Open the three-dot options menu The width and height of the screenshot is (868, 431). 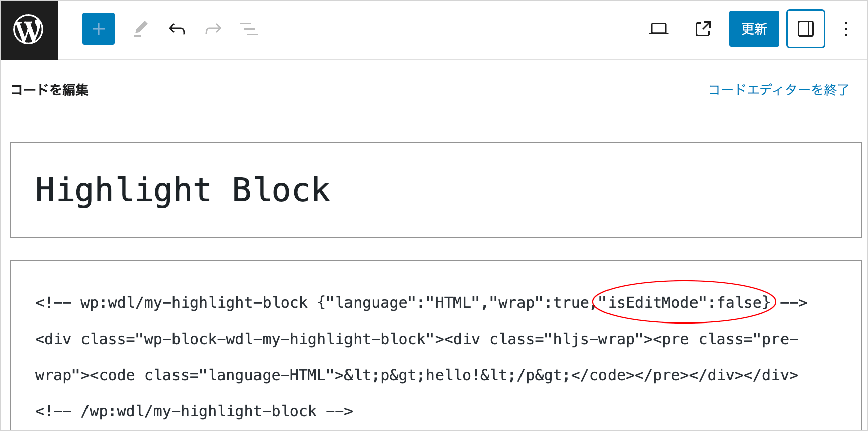click(x=846, y=29)
